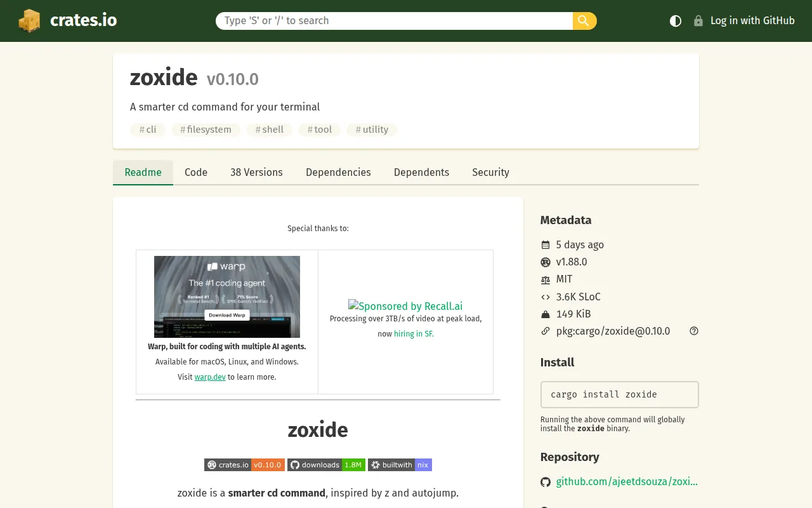The height and width of the screenshot is (508, 812).
Task: Click the lock icon beside Log in
Action: (x=698, y=21)
